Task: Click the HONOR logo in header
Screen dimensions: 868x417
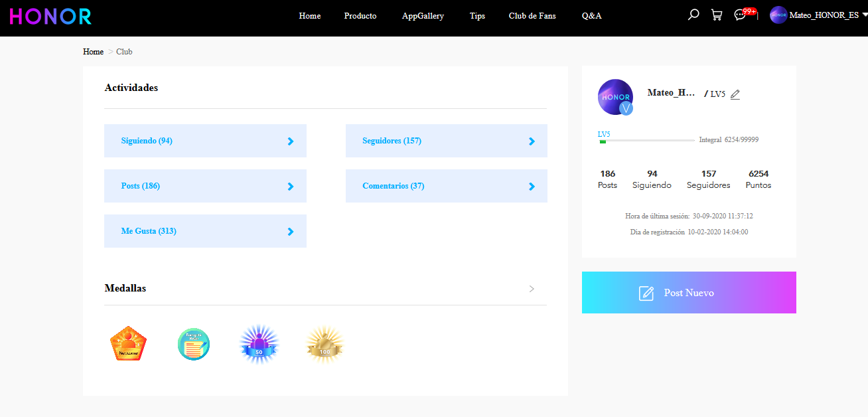Action: click(x=50, y=17)
